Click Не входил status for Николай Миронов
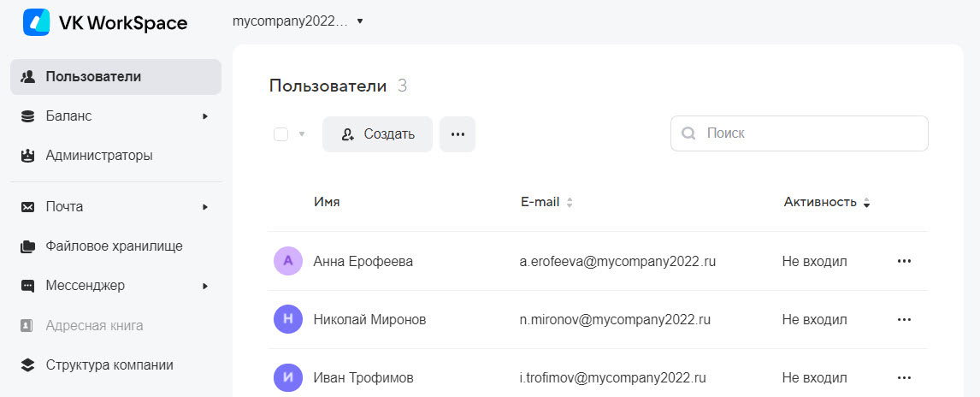 814,319
